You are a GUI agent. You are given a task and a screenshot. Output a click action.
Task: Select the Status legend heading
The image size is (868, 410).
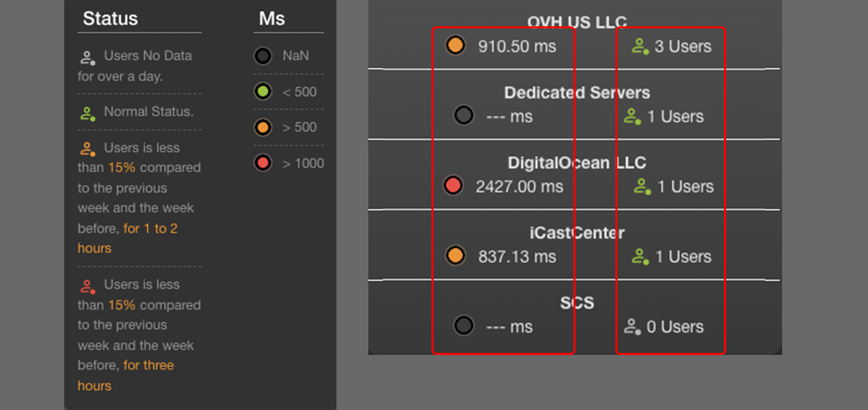pyautogui.click(x=110, y=19)
